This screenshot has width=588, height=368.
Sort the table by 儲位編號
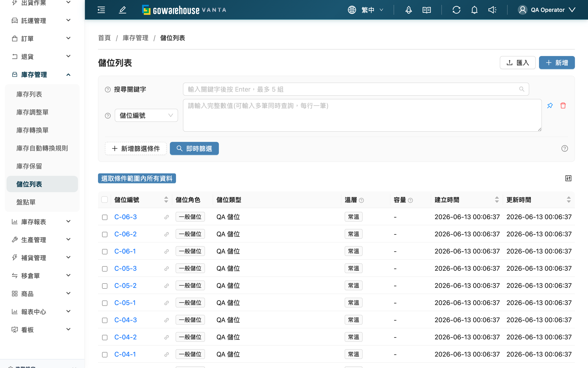166,200
